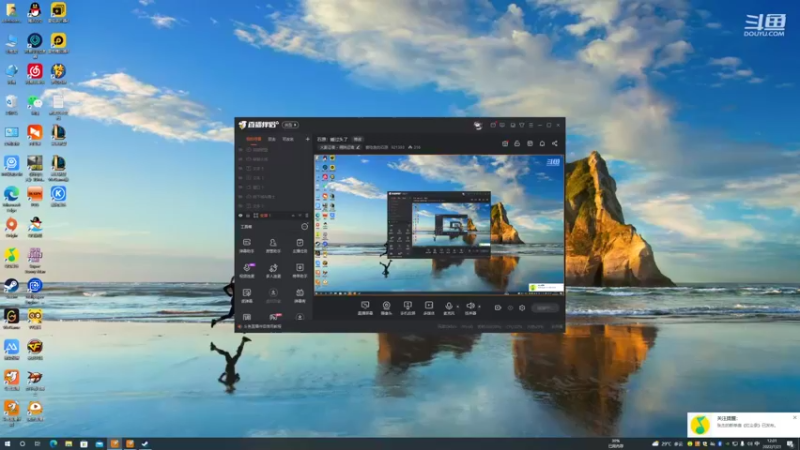Open the microphone options arrow
Viewport: 800px width, 450px height.
[x=457, y=307]
